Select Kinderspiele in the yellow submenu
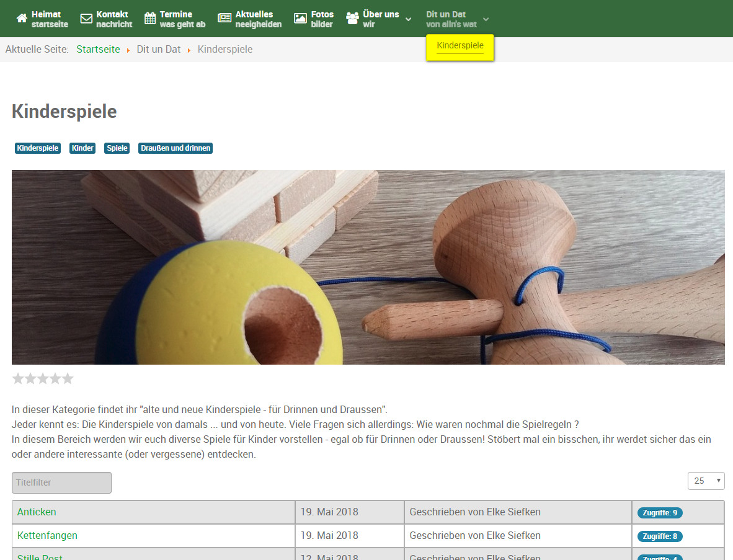This screenshot has width=733, height=560. point(460,46)
